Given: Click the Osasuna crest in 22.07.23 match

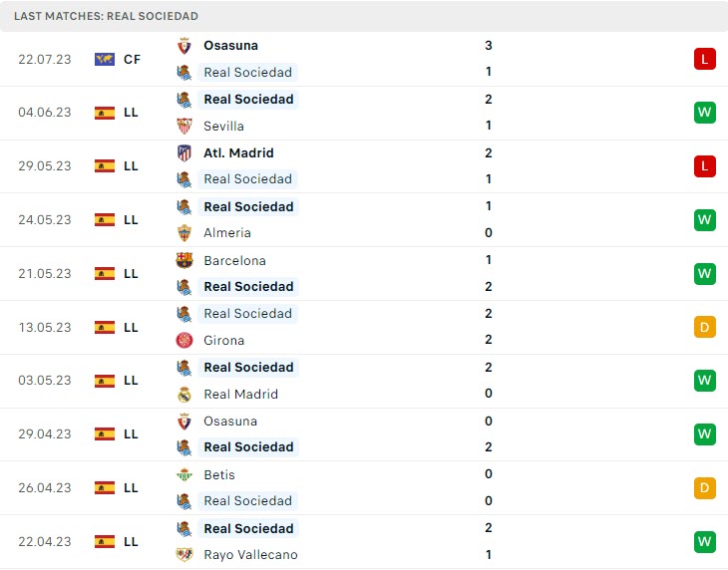Looking at the screenshot, I should 183,46.
